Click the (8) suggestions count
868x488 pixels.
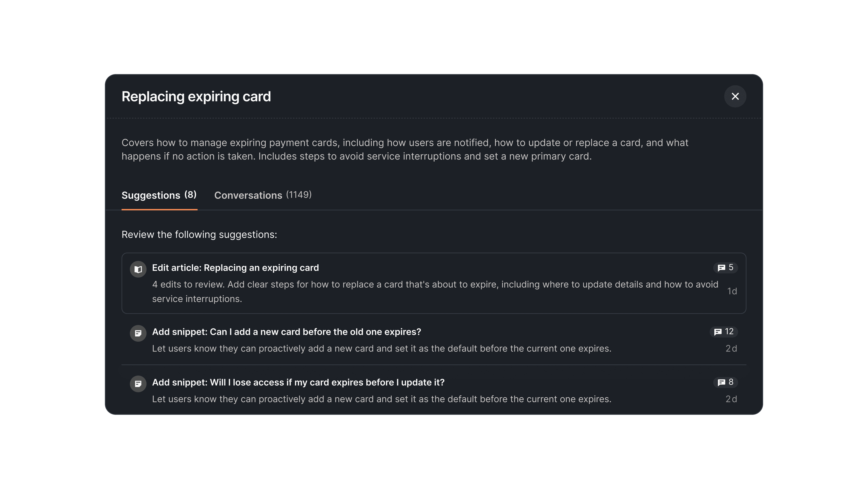pyautogui.click(x=190, y=195)
